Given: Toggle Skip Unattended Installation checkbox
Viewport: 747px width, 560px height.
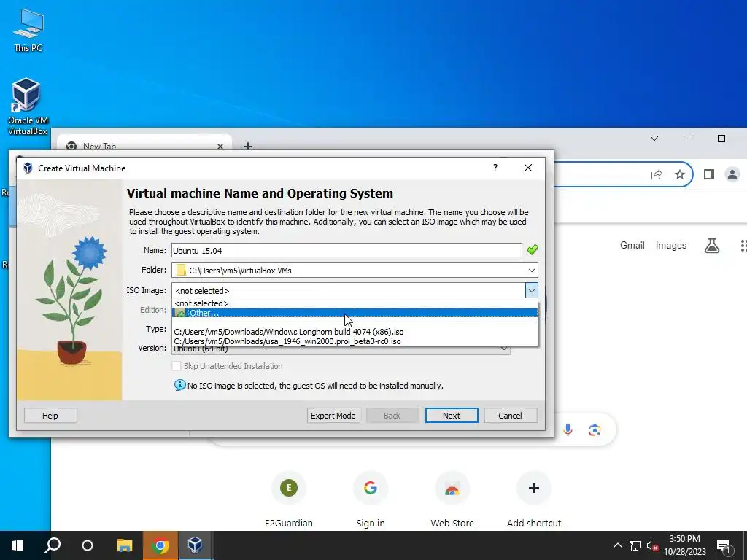Looking at the screenshot, I should click(177, 366).
